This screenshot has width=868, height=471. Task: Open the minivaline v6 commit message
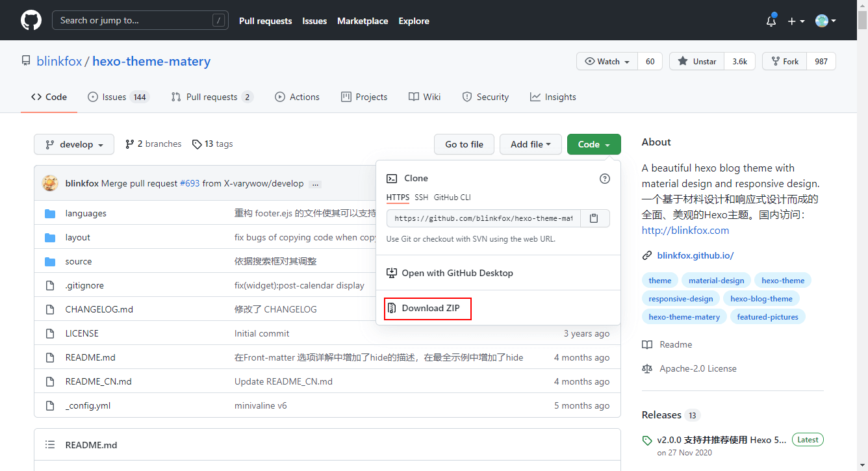(261, 405)
